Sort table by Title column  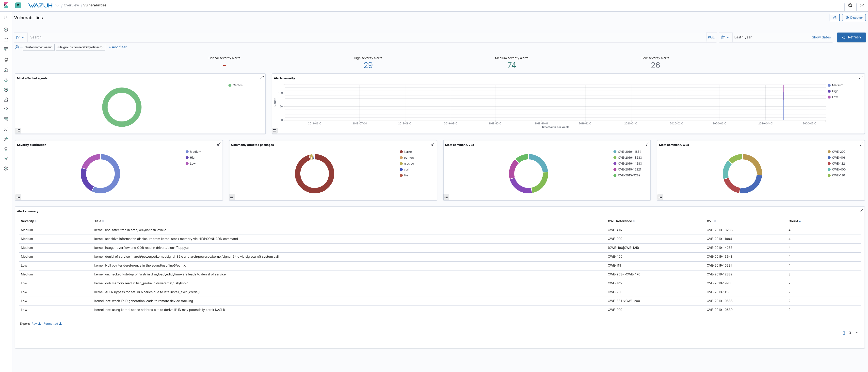point(99,221)
